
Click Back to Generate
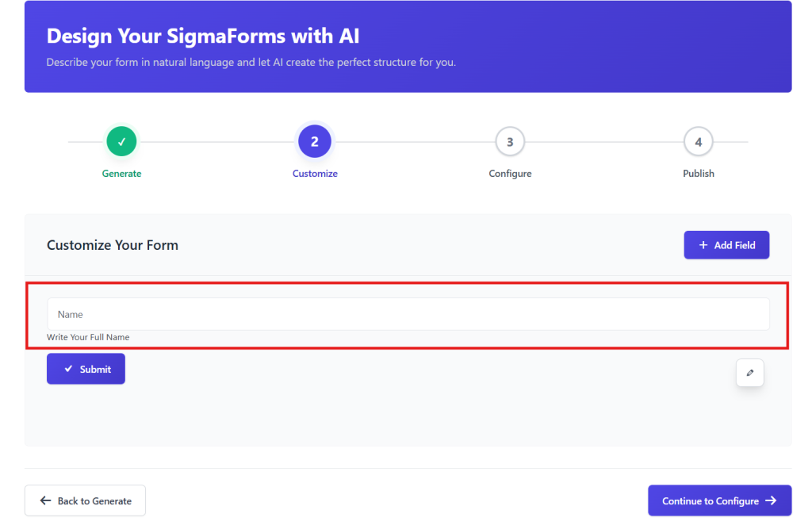[x=85, y=500]
